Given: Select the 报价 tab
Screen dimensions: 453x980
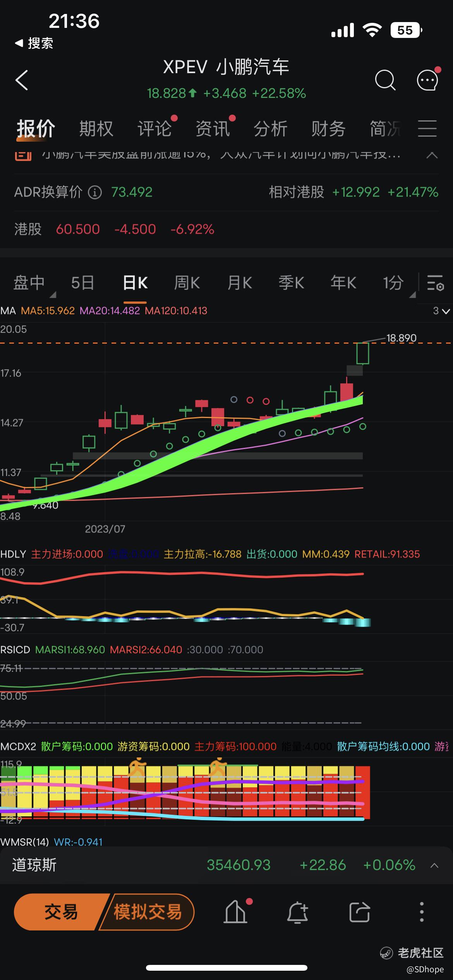Looking at the screenshot, I should 36,128.
